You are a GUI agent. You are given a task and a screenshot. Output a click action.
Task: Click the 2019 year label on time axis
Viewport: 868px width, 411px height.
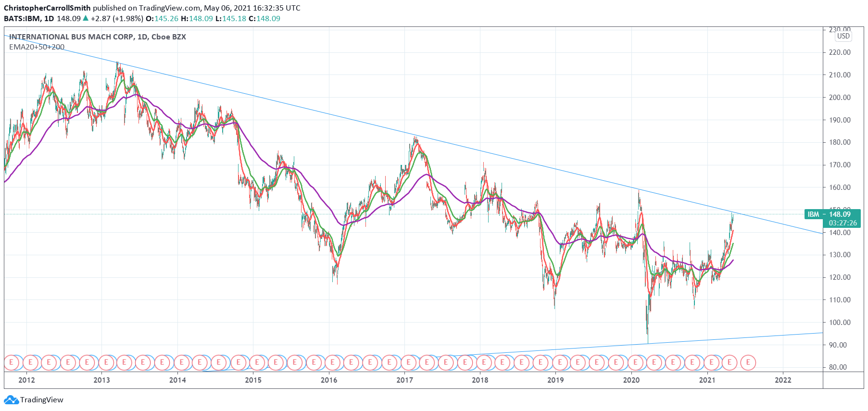[x=555, y=380]
